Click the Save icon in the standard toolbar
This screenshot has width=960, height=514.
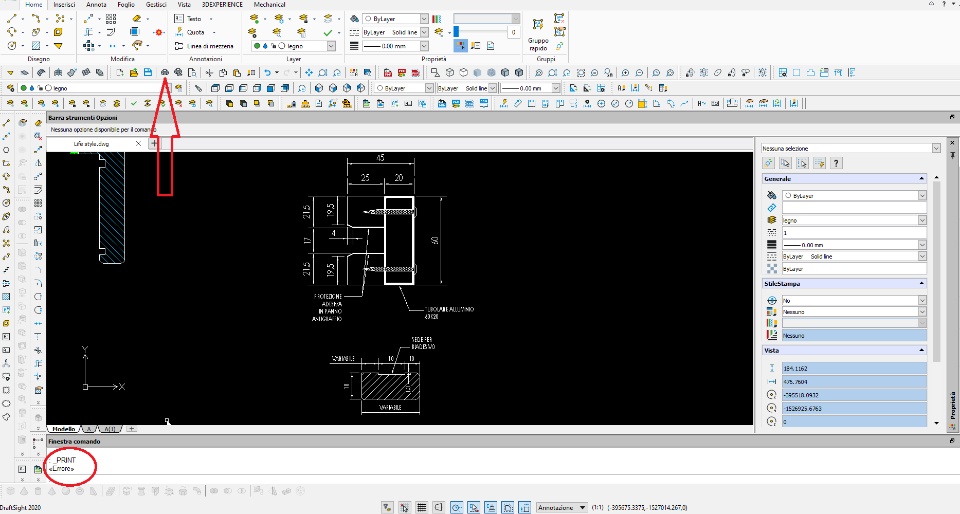click(147, 73)
